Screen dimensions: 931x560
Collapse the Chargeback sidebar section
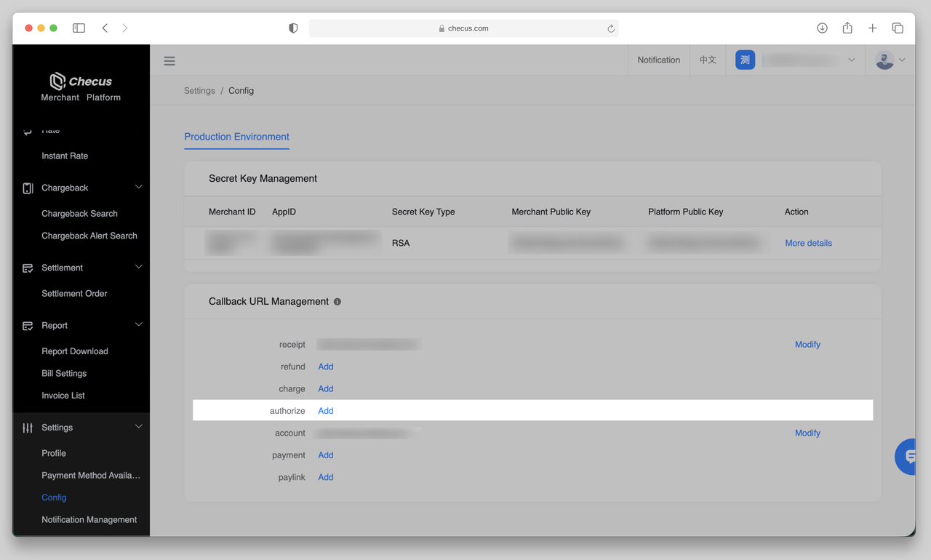click(x=138, y=188)
